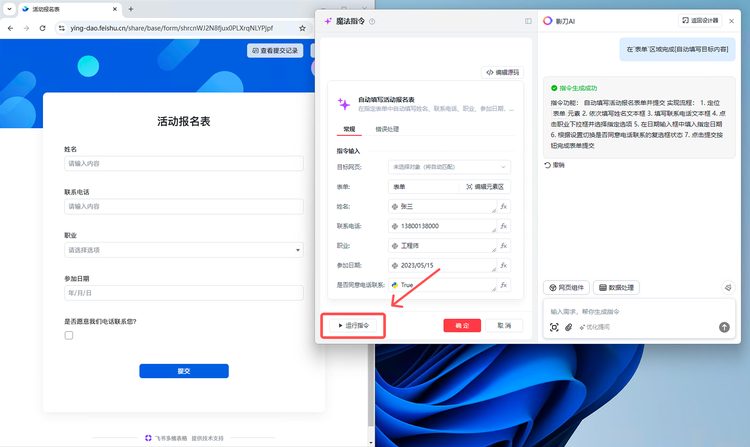Click the send arrow button in the chat
Viewport: 750px width, 447px height.
click(724, 327)
